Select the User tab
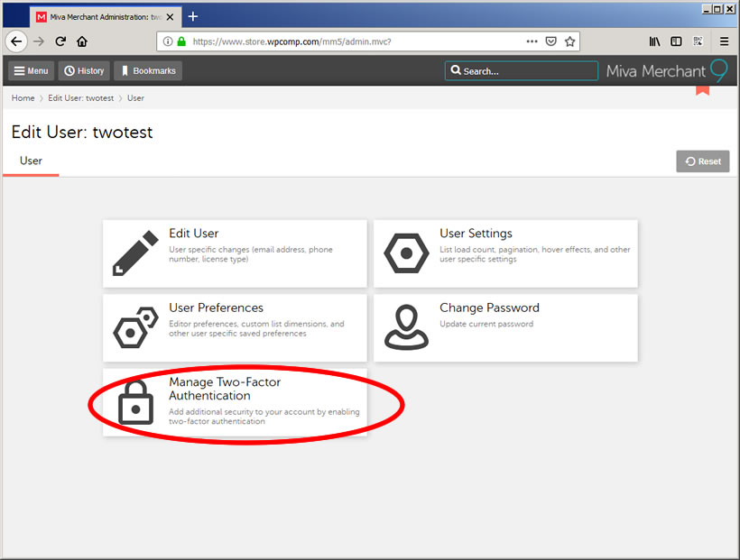Screen dimensions: 740x560 pos(31,161)
